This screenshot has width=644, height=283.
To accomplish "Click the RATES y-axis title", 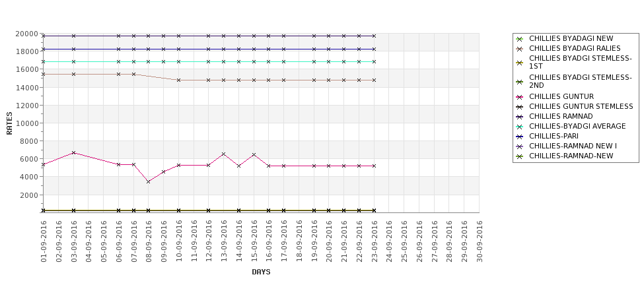I will pyautogui.click(x=9, y=123).
